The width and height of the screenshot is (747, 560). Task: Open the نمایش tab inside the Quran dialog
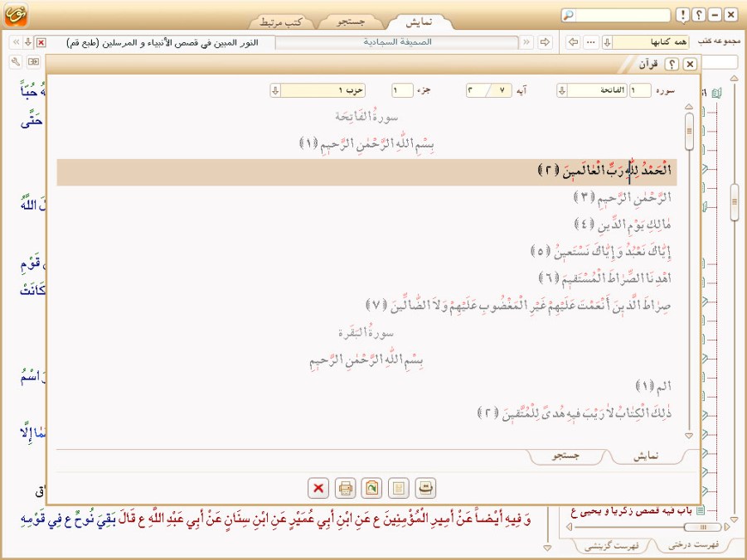coord(646,456)
